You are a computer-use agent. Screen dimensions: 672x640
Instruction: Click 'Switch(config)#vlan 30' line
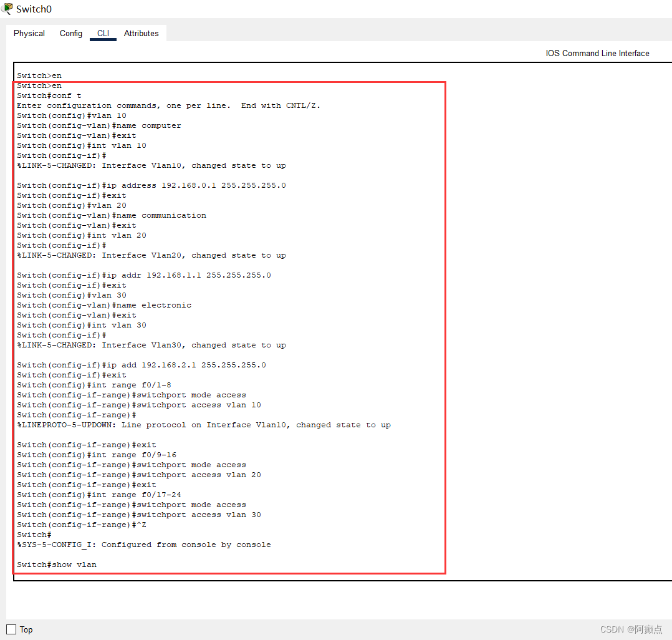point(72,295)
